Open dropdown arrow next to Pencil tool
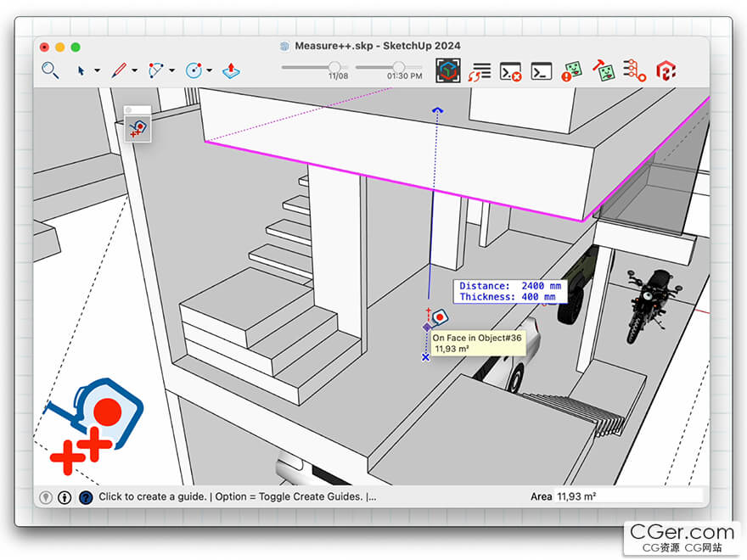747x560 pixels. [134, 71]
